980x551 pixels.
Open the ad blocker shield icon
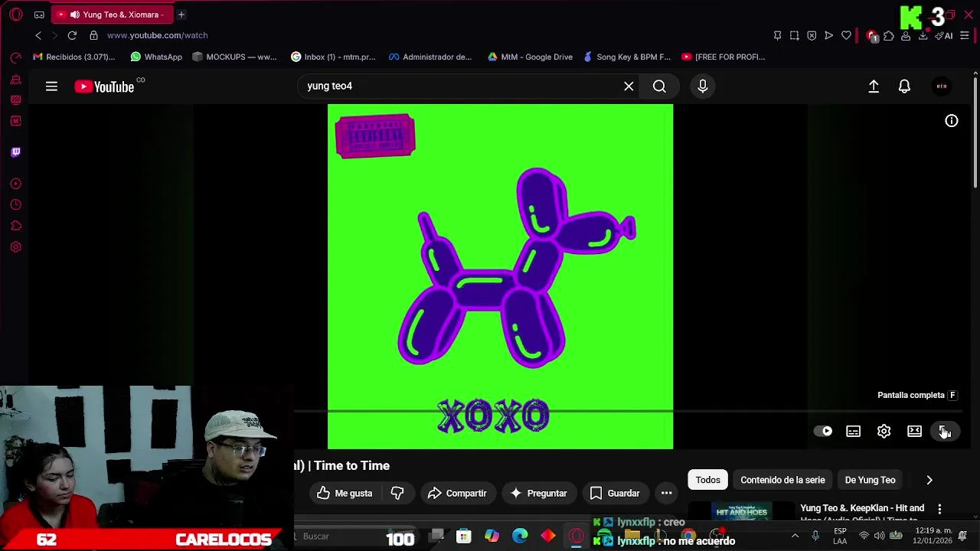[x=812, y=35]
